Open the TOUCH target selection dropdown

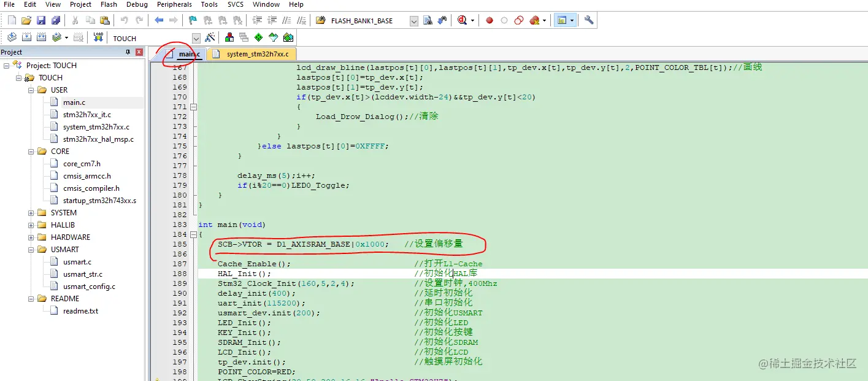(196, 38)
